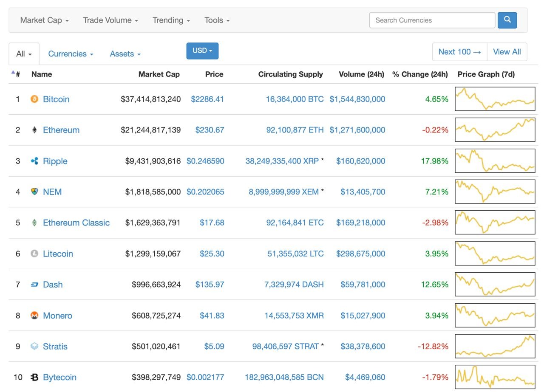
Task: Click circulating supply 14,553,753 XMR
Action: point(294,316)
